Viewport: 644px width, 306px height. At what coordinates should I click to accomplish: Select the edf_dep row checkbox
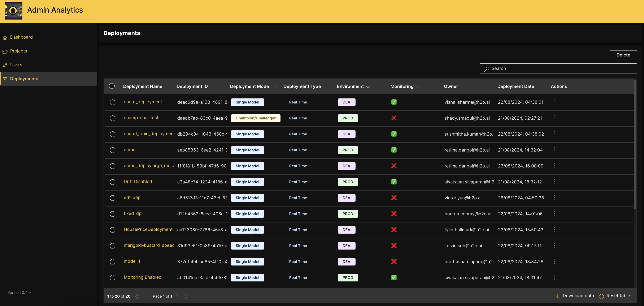(x=113, y=198)
